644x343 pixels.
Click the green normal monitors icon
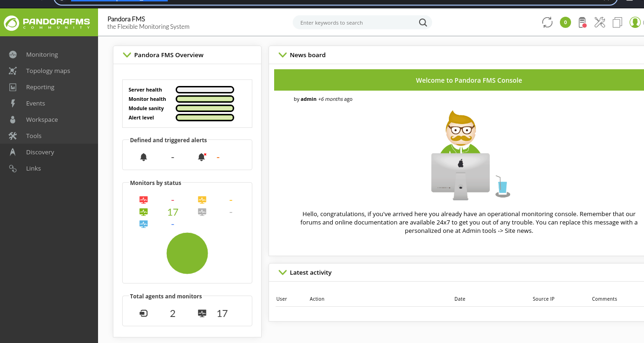(144, 211)
